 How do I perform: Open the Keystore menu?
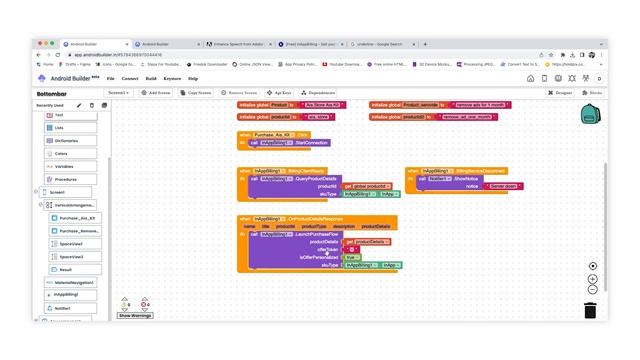(172, 79)
